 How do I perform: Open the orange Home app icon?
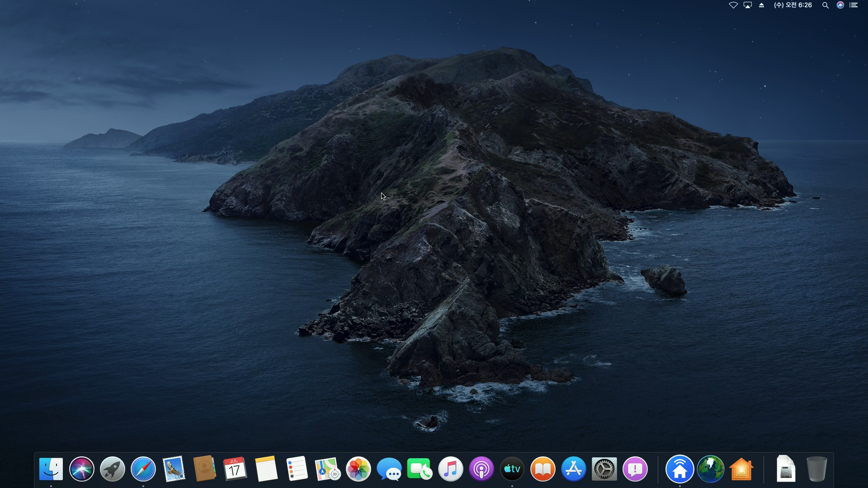click(741, 469)
